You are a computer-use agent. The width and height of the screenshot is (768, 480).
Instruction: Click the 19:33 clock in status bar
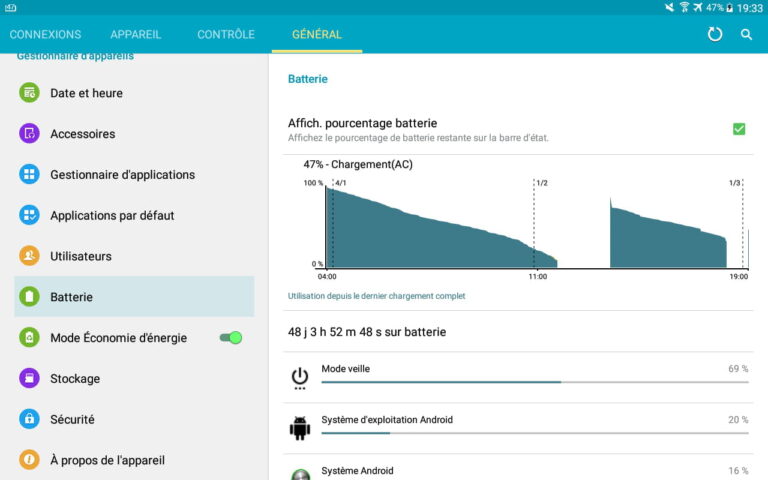(750, 8)
